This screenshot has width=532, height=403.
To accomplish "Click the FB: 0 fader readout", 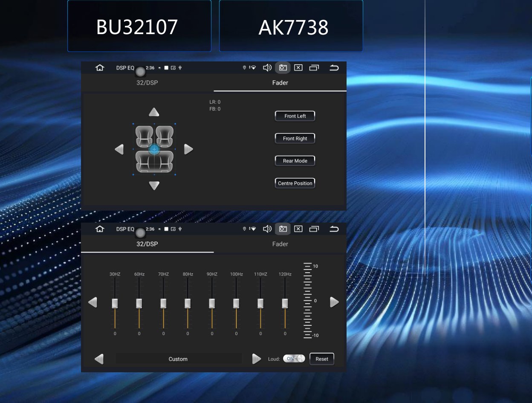I will 215,109.
